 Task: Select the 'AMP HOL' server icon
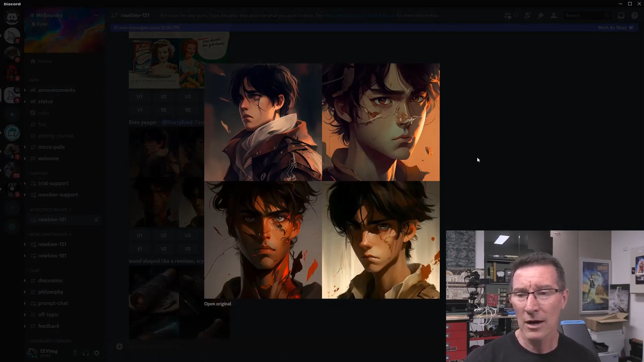[12, 189]
